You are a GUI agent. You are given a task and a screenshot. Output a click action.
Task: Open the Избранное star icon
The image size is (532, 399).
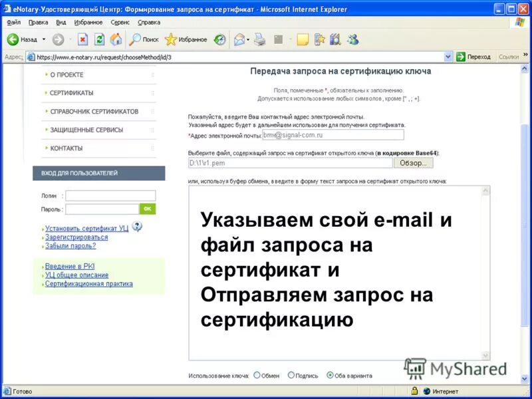point(172,40)
